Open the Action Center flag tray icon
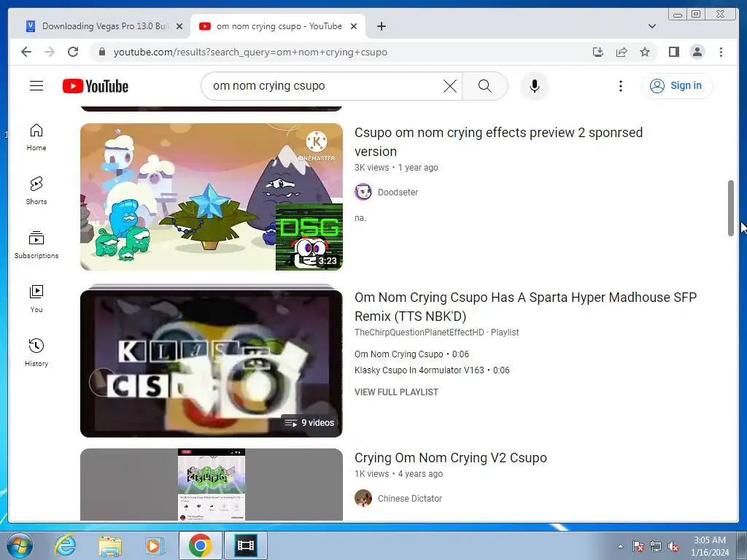 [x=638, y=546]
